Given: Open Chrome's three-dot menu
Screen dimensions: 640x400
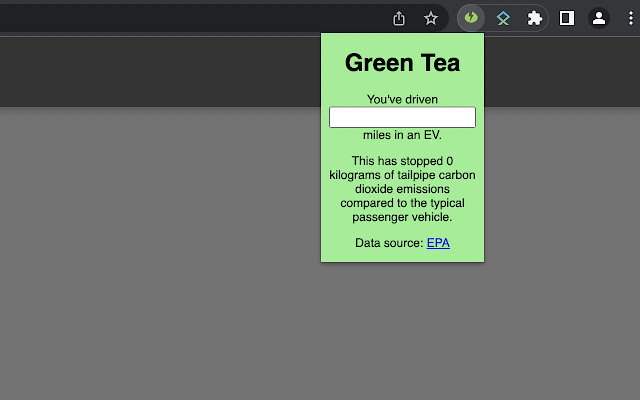Looking at the screenshot, I should click(631, 18).
